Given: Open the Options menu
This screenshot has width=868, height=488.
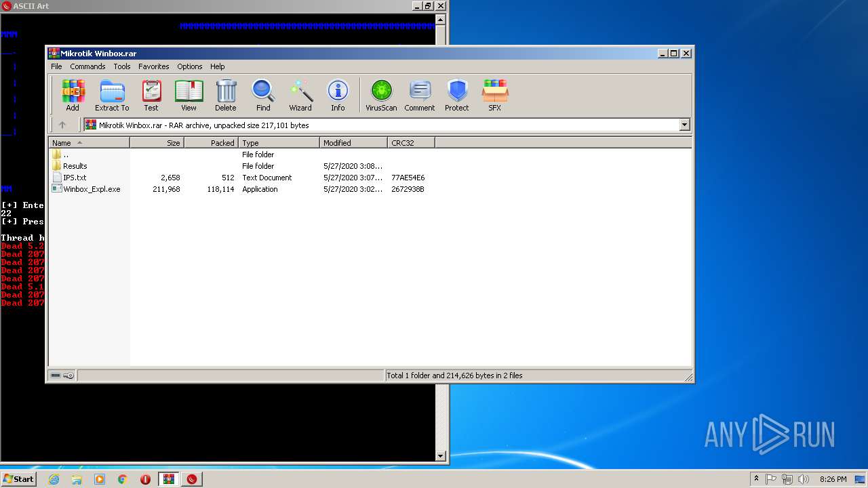Looking at the screenshot, I should pos(190,66).
